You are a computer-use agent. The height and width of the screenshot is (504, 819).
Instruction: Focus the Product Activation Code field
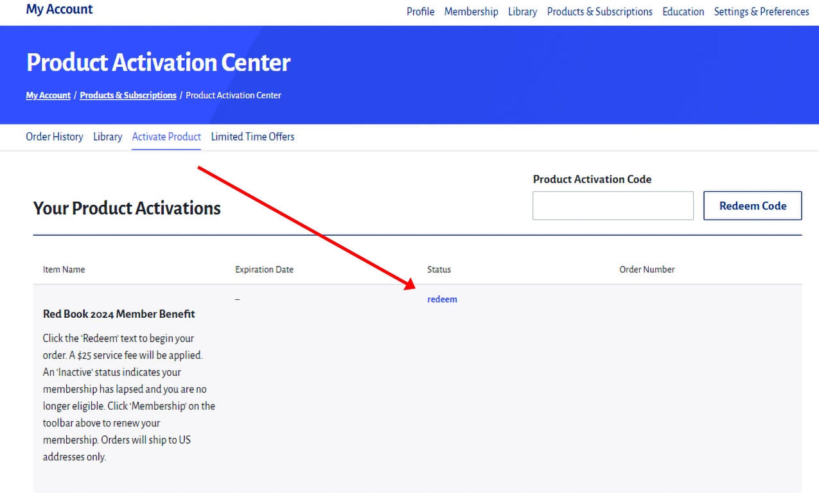613,205
